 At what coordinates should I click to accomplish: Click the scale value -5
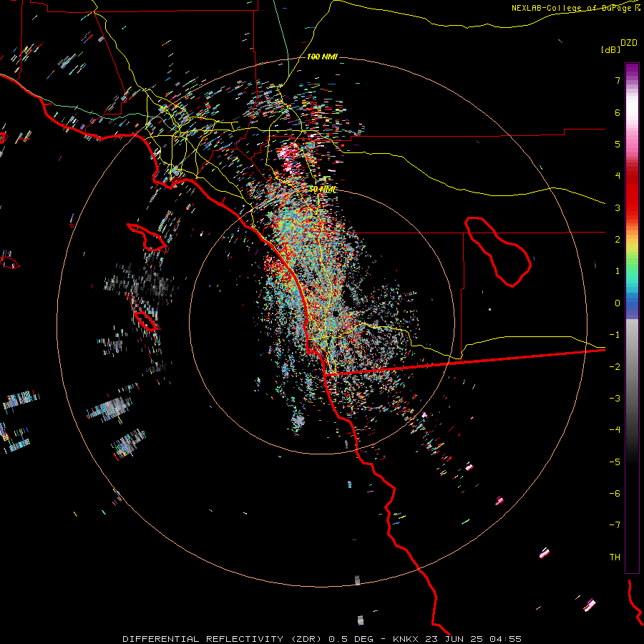[615, 462]
